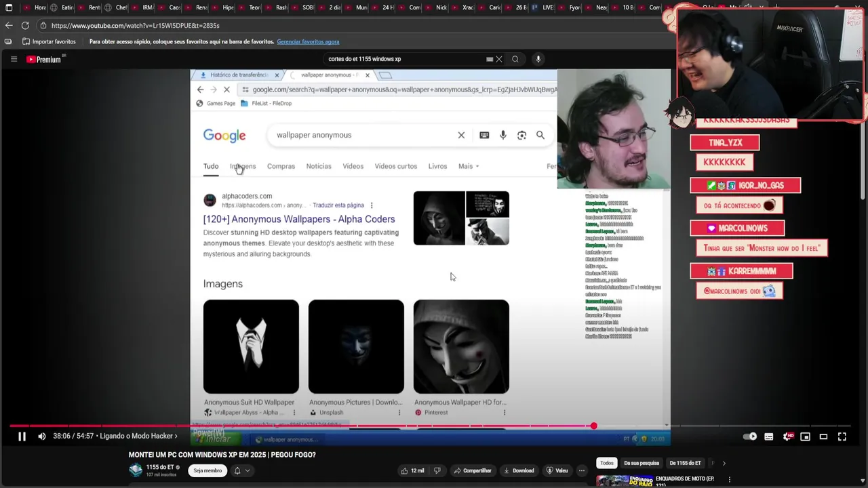Open 'Anonymous Suit HD Wallpaper' image

pos(251,346)
